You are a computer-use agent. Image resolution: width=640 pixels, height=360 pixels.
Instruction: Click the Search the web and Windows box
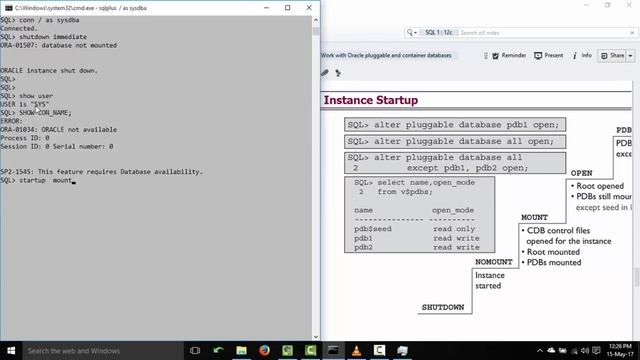[103, 351]
